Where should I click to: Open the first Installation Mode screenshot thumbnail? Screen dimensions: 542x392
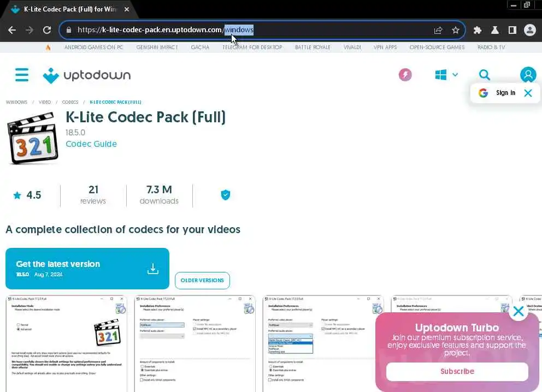[66, 343]
